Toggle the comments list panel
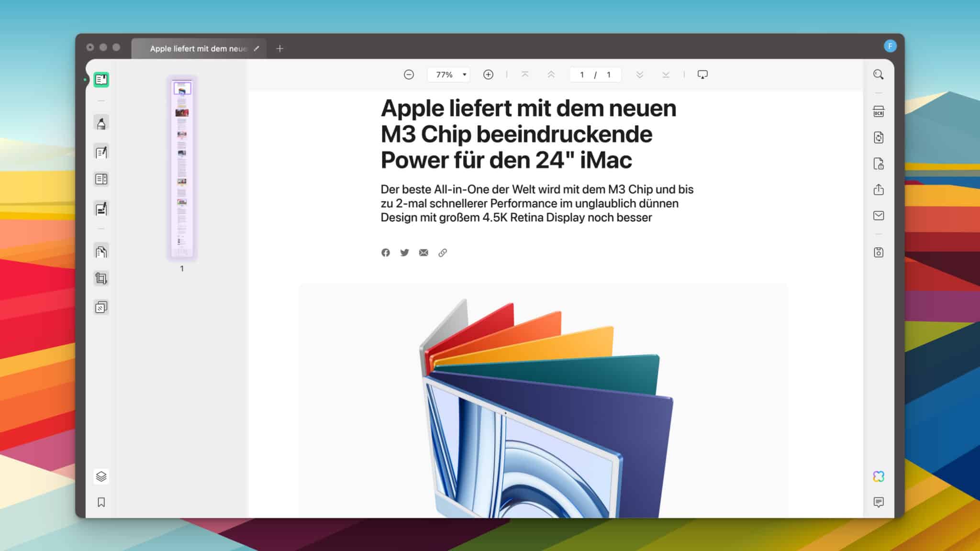 tap(878, 502)
